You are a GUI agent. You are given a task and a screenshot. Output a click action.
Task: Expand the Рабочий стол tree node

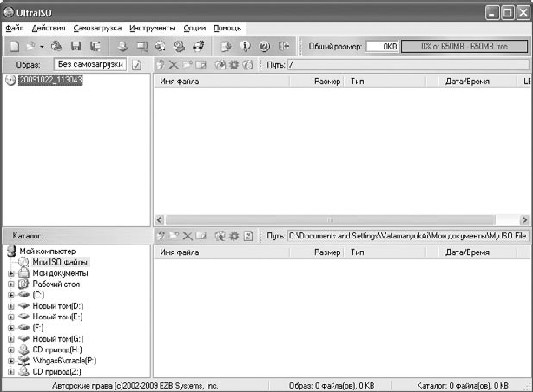tap(11, 284)
